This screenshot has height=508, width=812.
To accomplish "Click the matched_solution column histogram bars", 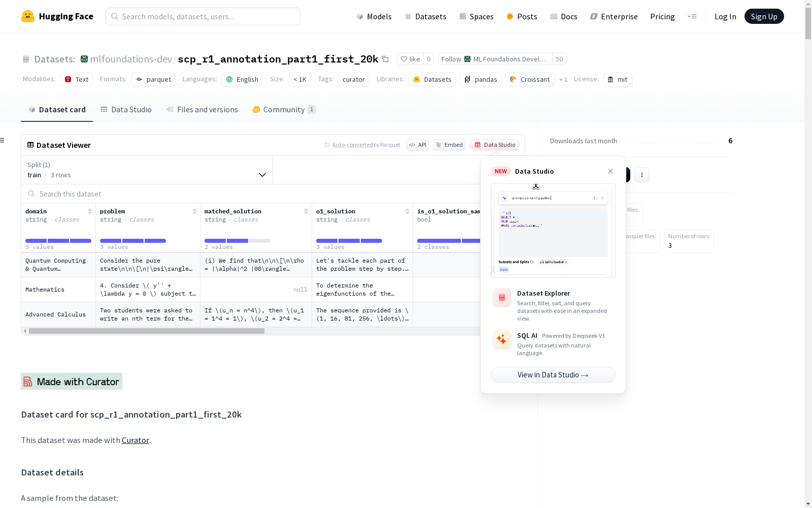I will point(238,241).
